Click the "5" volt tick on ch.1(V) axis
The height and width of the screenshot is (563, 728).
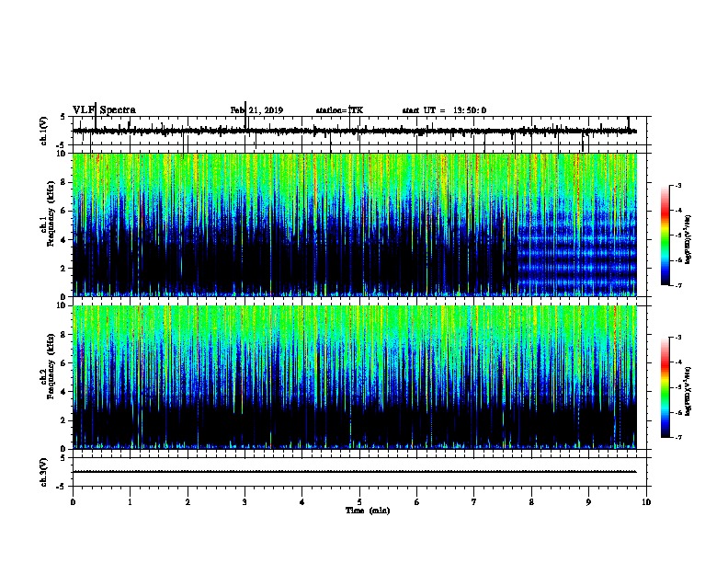click(63, 117)
